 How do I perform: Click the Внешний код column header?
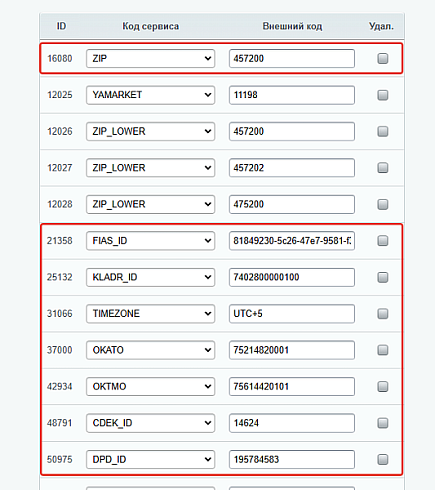point(292,26)
